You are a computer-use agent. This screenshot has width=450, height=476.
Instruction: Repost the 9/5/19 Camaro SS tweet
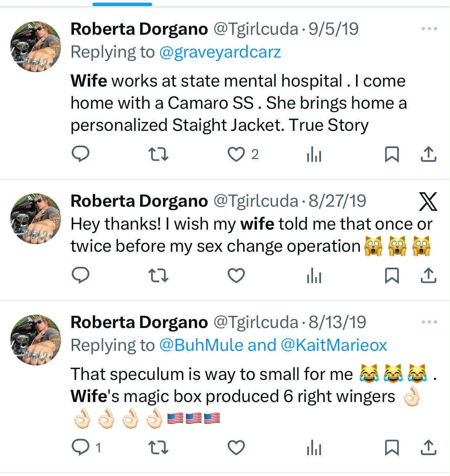click(x=158, y=154)
